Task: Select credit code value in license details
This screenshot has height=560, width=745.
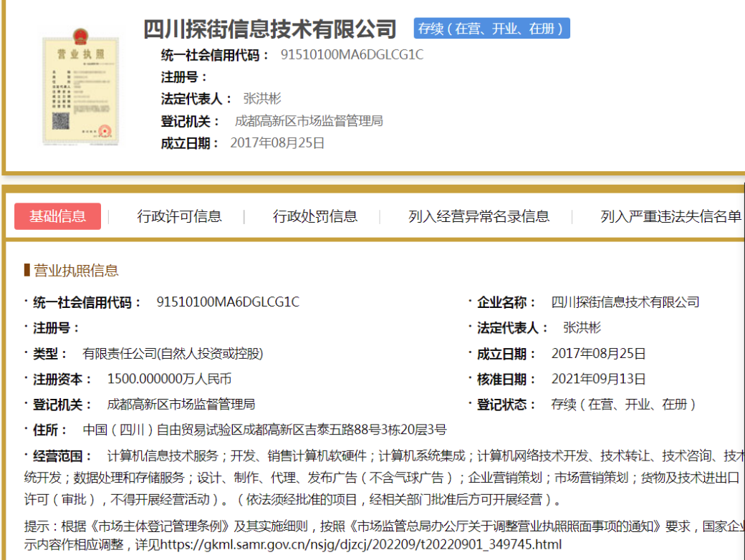Action: tap(228, 302)
